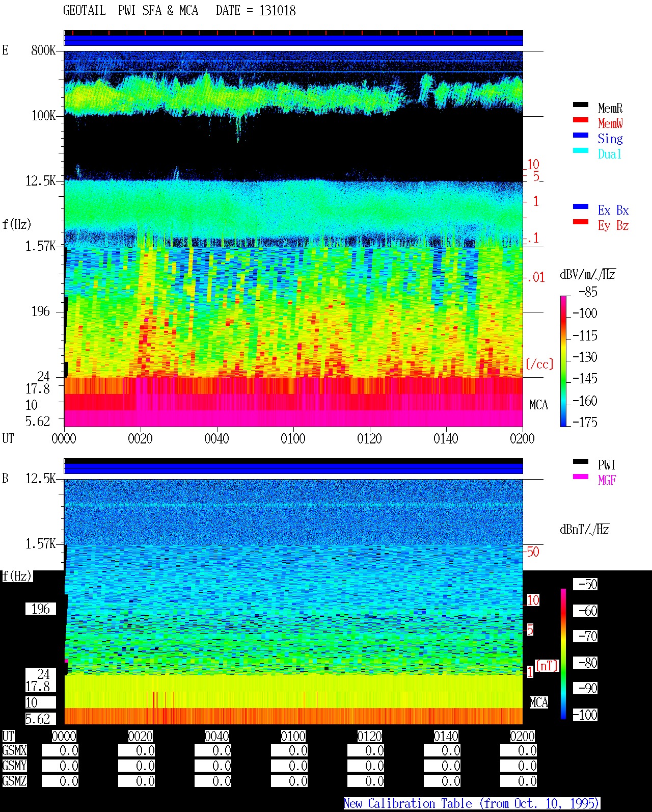
Task: Select the red Ey Bz legend marker
Action: pos(581,222)
